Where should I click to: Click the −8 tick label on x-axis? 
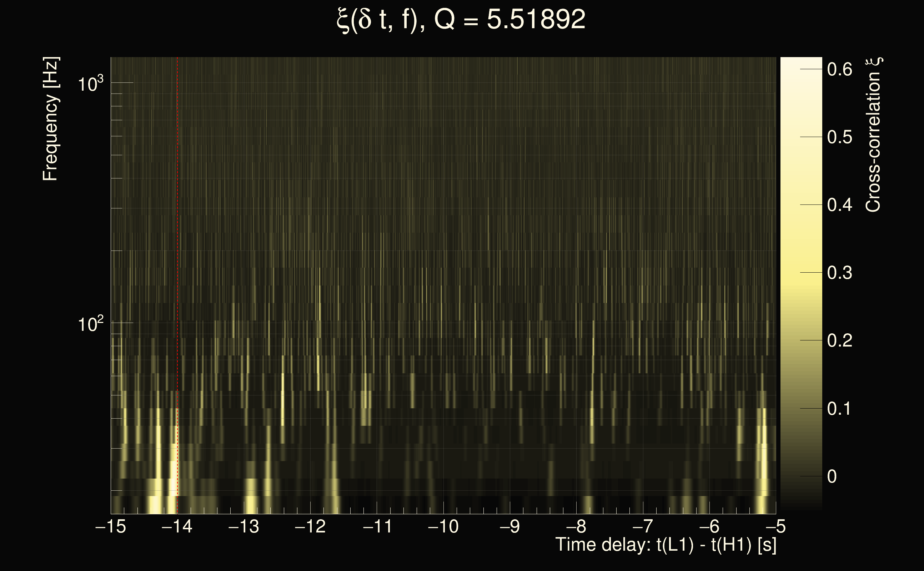(x=576, y=526)
